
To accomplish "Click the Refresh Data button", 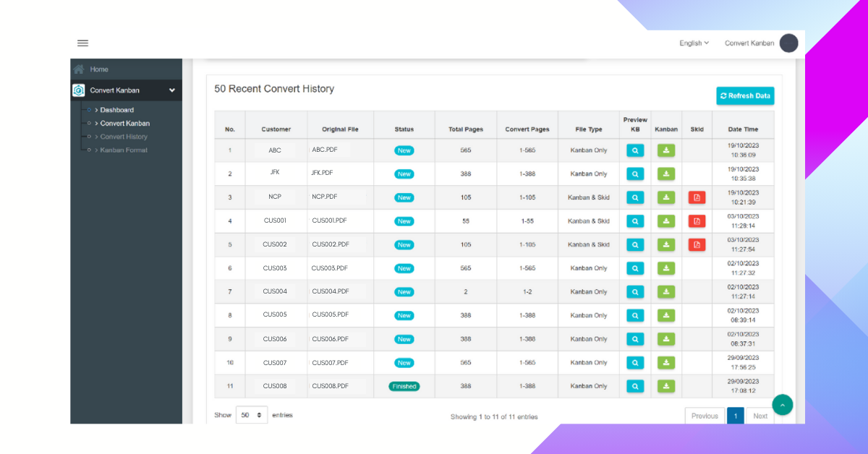I will pyautogui.click(x=745, y=96).
